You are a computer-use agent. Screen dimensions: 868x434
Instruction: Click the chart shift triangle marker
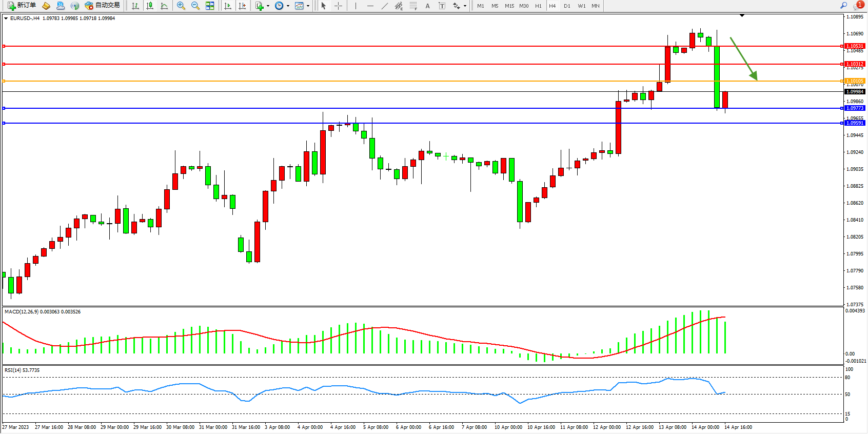[742, 16]
